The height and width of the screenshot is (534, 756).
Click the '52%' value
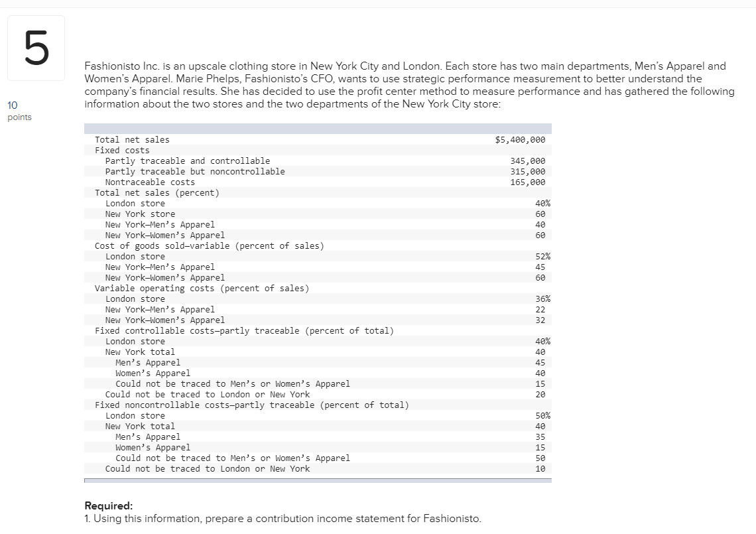543,257
